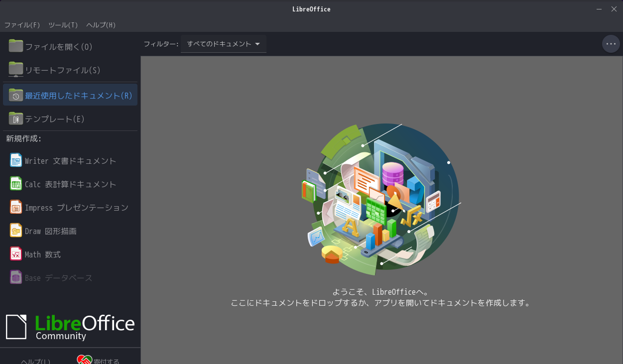The image size is (623, 364).
Task: Click the Math formula icon
Action: [16, 254]
